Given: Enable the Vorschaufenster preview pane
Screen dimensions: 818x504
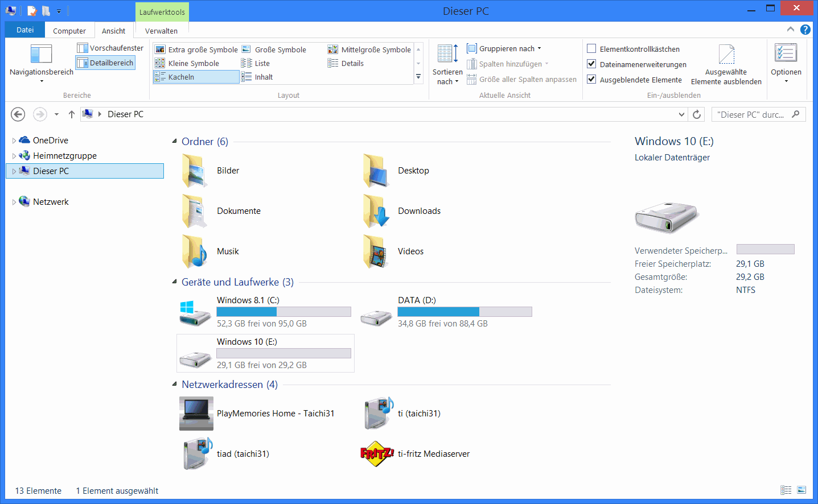Looking at the screenshot, I should pos(110,48).
